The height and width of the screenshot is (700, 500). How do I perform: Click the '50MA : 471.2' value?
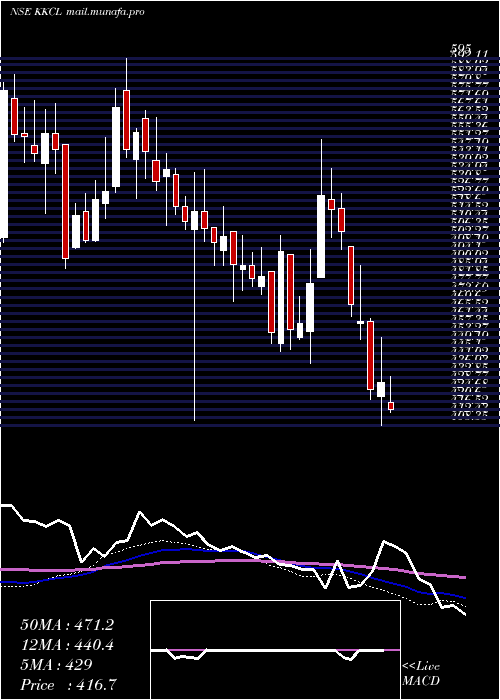coord(67,625)
